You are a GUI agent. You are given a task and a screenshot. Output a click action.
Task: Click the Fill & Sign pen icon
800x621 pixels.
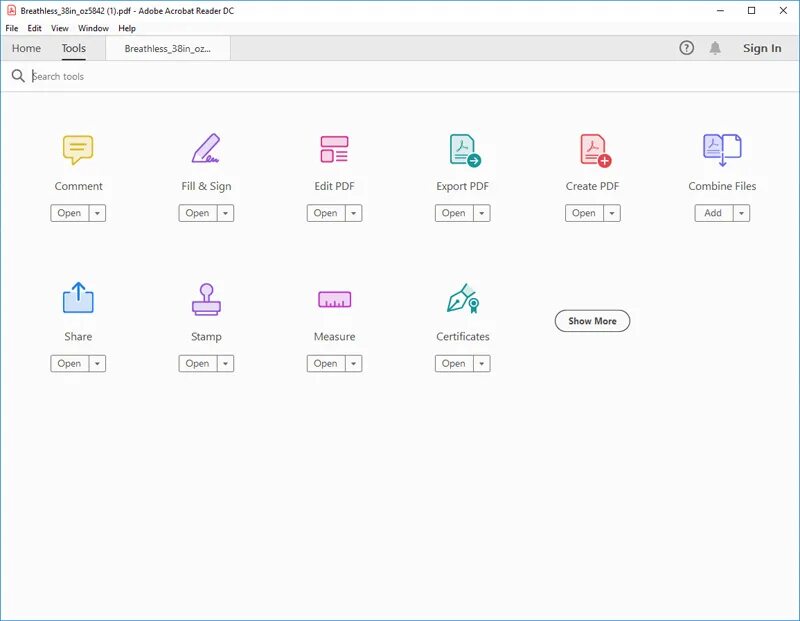point(206,148)
